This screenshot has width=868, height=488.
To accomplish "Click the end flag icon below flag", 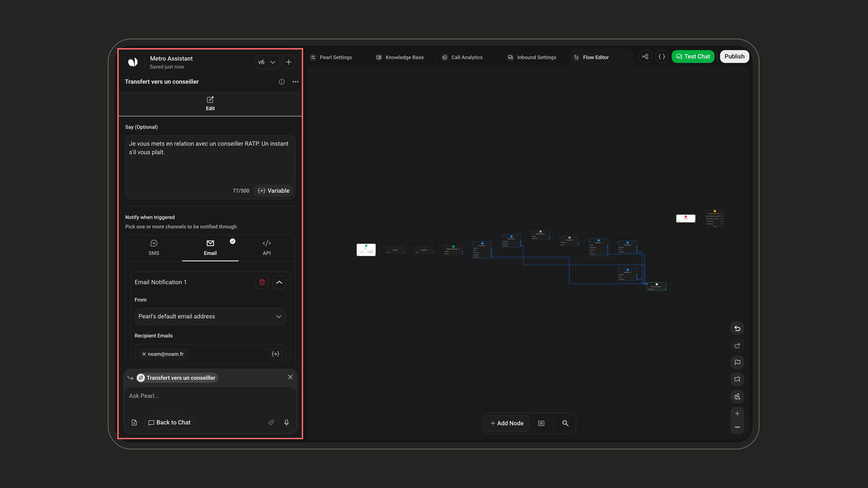I will pyautogui.click(x=737, y=379).
